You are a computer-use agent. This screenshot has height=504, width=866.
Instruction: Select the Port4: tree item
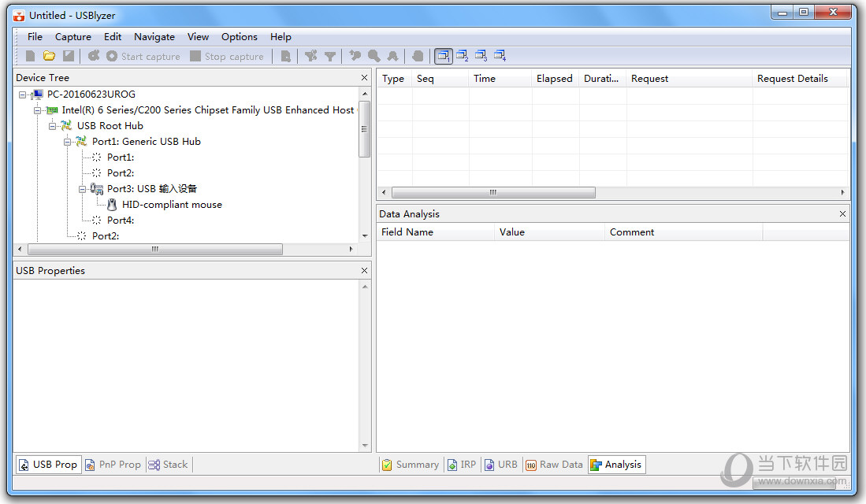[x=121, y=220]
